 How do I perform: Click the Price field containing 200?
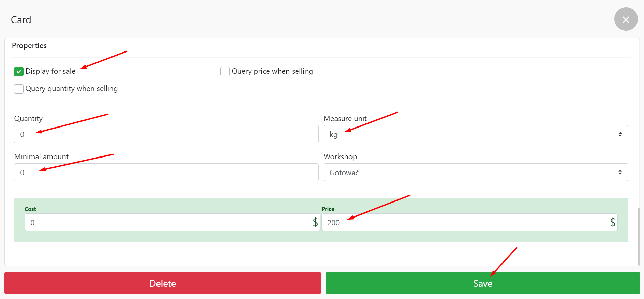(464, 222)
